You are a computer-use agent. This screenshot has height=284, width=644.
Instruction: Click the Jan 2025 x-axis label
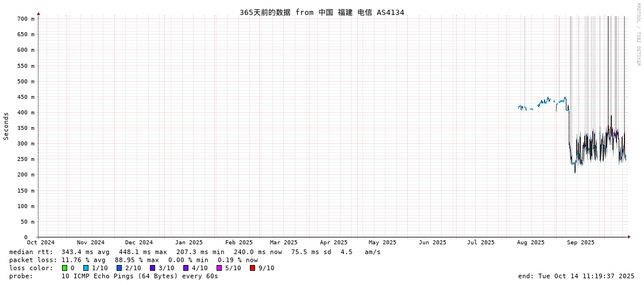[189, 243]
